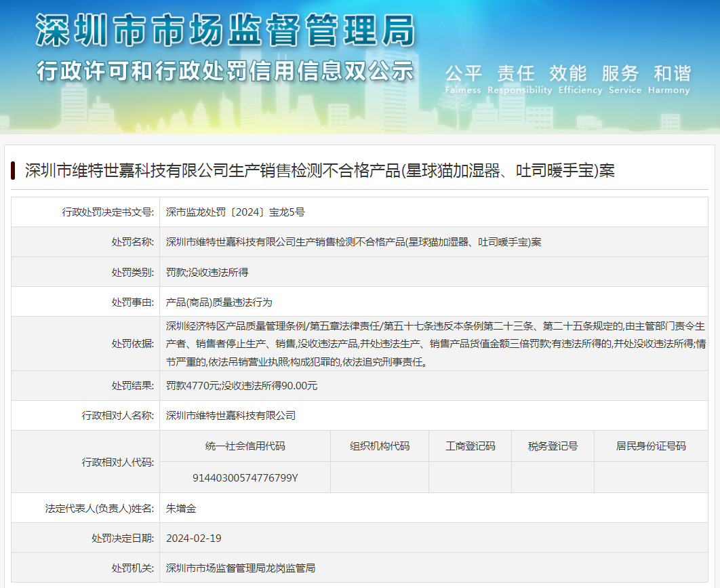The height and width of the screenshot is (588, 720).
Task: Click the 服务 Service slogan text
Action: [x=624, y=79]
